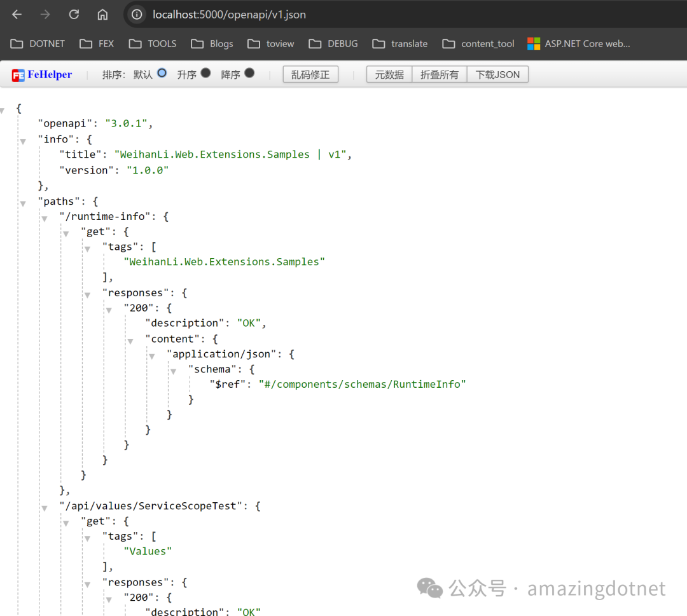Screen dimensions: 687x616
Task: Open the browser home page
Action: (x=102, y=14)
